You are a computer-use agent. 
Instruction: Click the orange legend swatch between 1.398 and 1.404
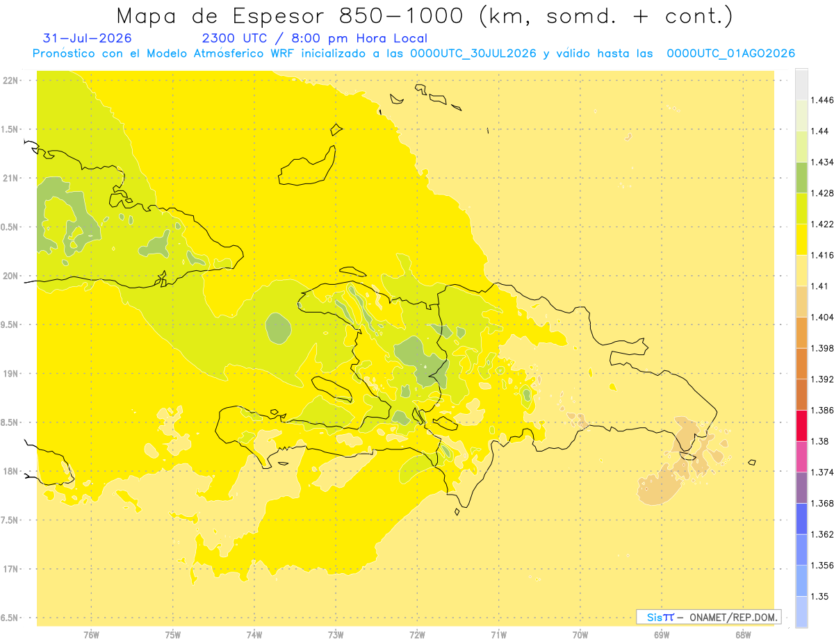point(801,332)
